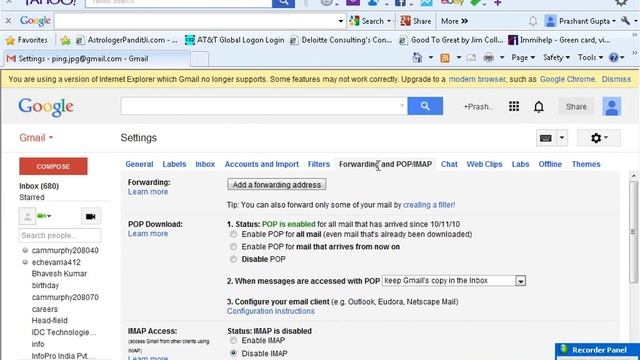The image size is (640, 360).
Task: Expand Google Toolbar More chevron
Action: (454, 21)
